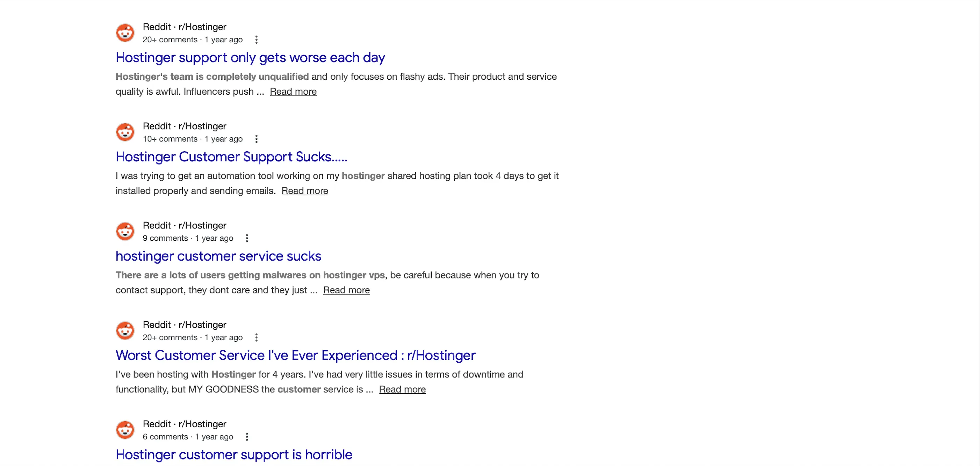Click 'Reddit · r/Hostinger' source above 9 comments
This screenshot has width=980, height=466.
pos(184,225)
